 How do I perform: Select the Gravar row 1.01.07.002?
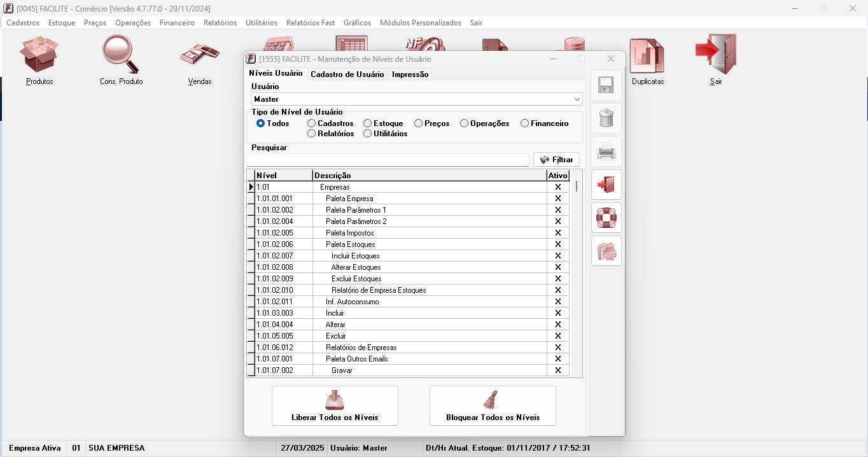point(408,370)
